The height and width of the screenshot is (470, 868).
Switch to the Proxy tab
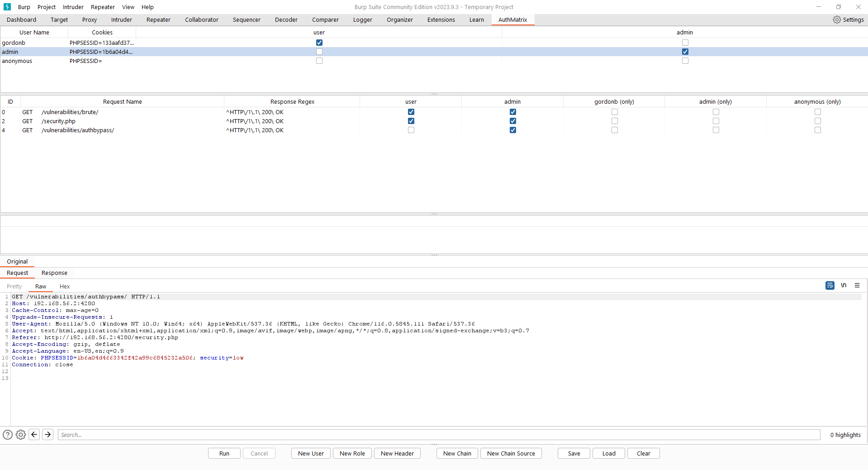pyautogui.click(x=90, y=19)
